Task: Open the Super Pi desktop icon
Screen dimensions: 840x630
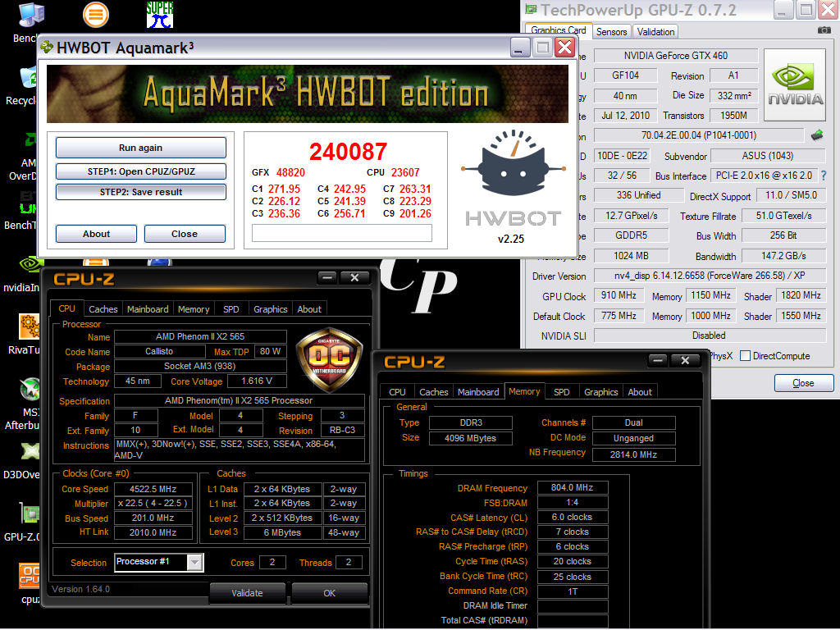Action: 160,15
